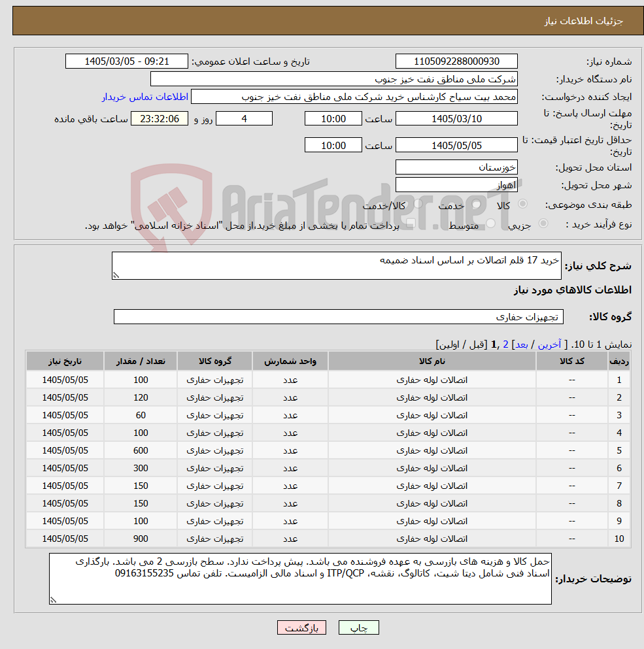The image size is (644, 649).
Task: Click the goods group field تجهیزات حفاری
Action: click(339, 316)
